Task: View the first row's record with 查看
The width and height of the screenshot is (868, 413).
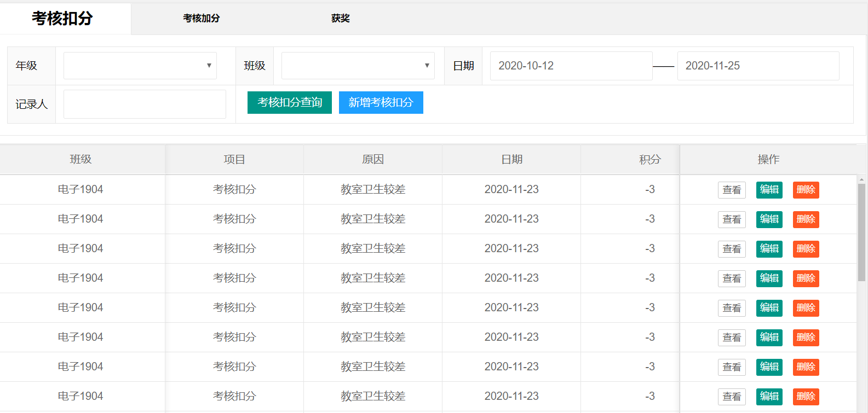Action: click(732, 190)
